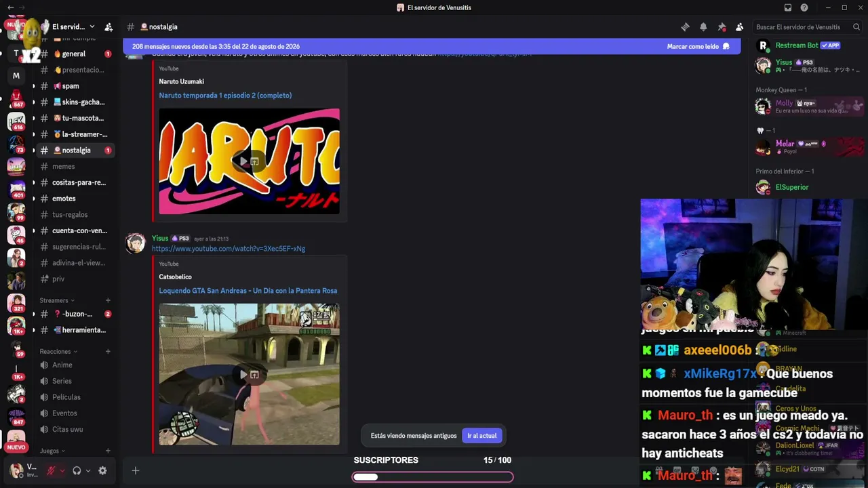This screenshot has width=868, height=488.
Task: Collapse the Juegos category
Action: click(52, 451)
